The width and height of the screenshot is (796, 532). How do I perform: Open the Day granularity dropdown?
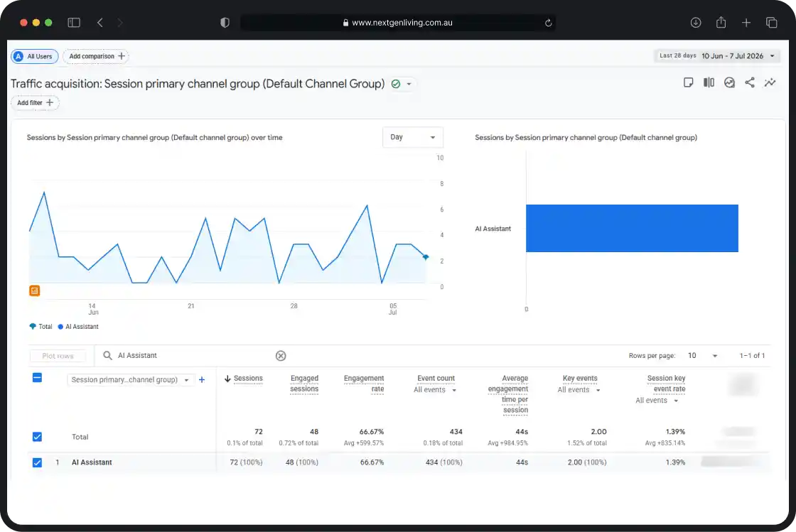click(x=412, y=137)
